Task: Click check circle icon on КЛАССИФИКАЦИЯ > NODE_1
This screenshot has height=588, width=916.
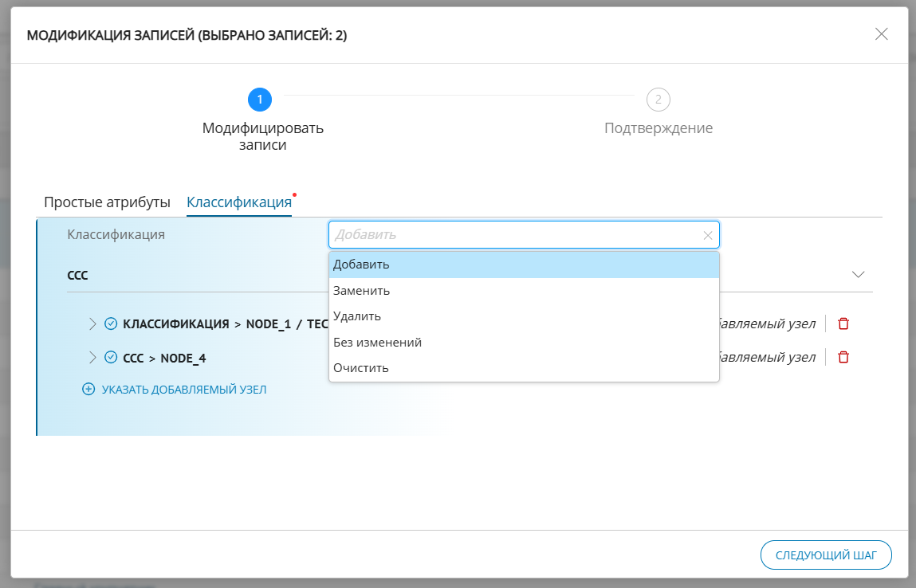Action: 112,323
